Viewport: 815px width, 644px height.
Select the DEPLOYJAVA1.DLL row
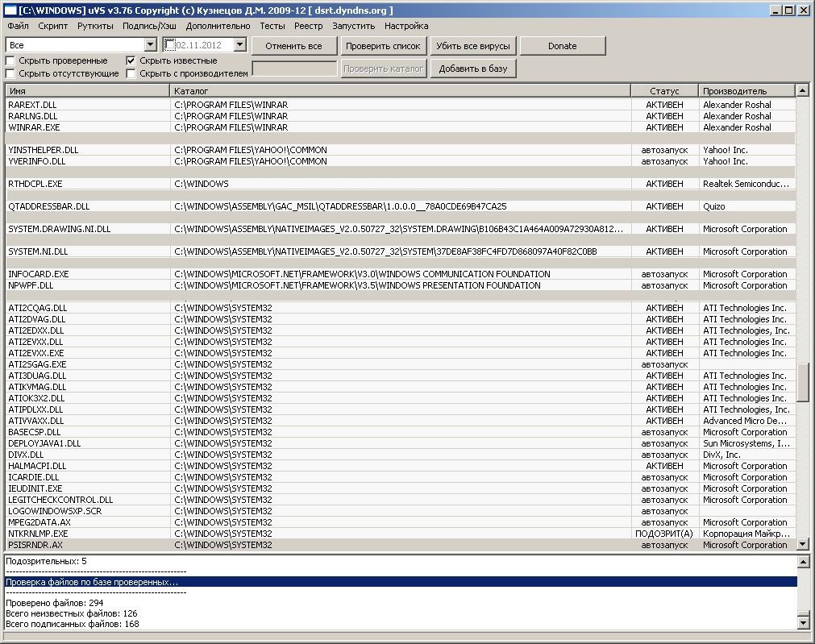[x=400, y=443]
